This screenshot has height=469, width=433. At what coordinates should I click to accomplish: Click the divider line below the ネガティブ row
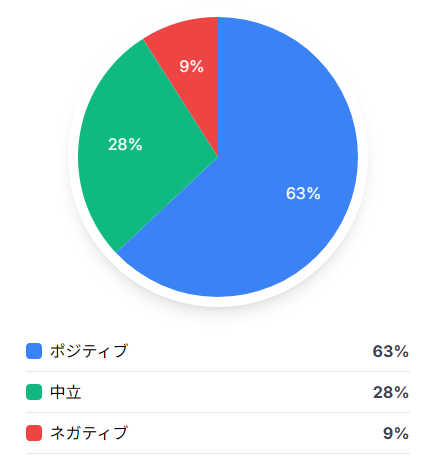click(218, 453)
